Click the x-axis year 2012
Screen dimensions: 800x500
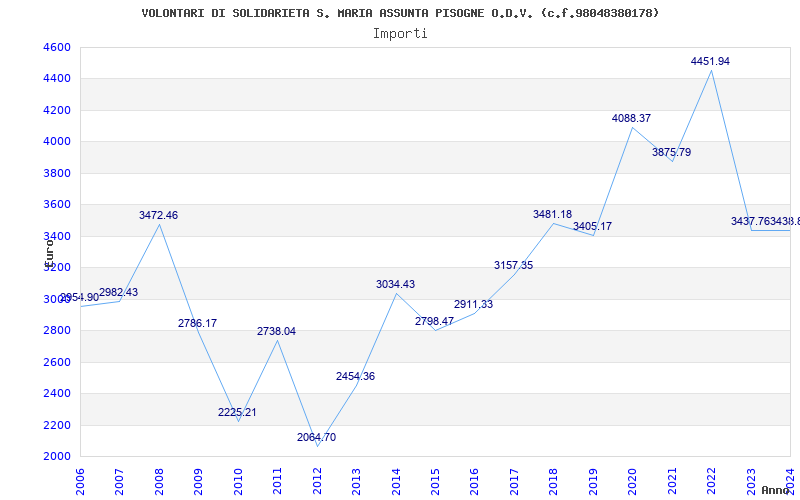317,481
